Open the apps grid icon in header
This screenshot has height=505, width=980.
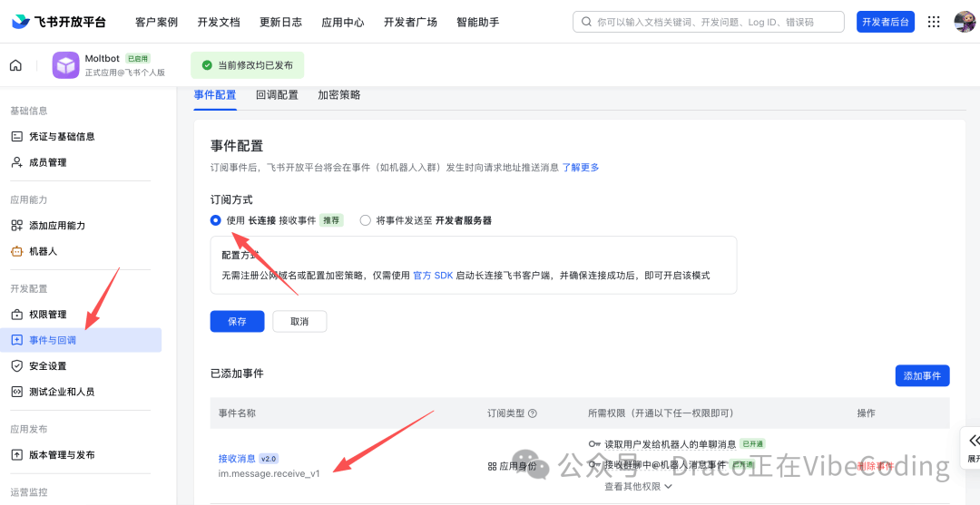(x=934, y=22)
